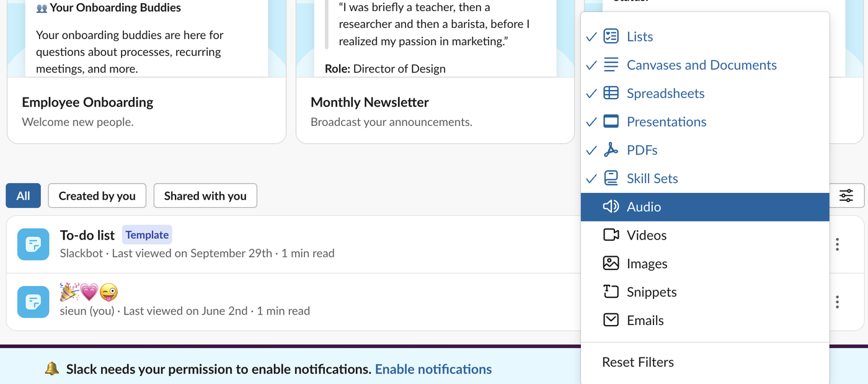Click 'Welcome new people.' description text
Screen dimensions: 868x384
[x=77, y=122]
